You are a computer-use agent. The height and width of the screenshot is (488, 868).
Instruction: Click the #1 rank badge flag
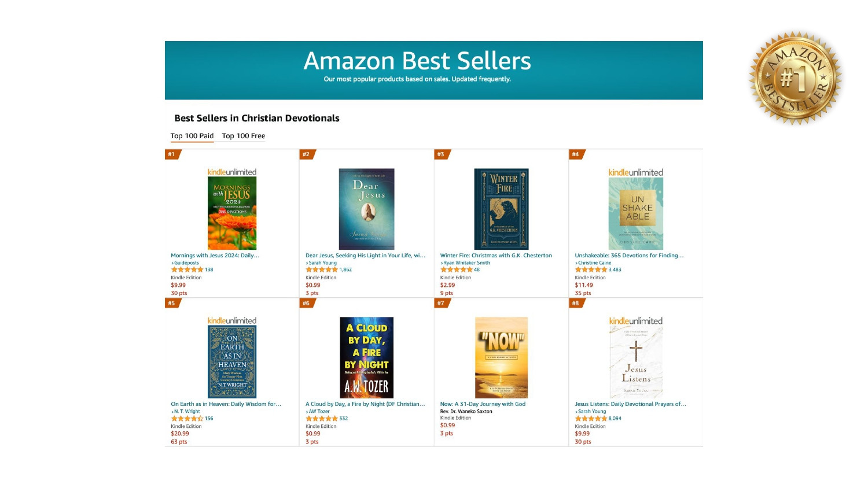172,154
